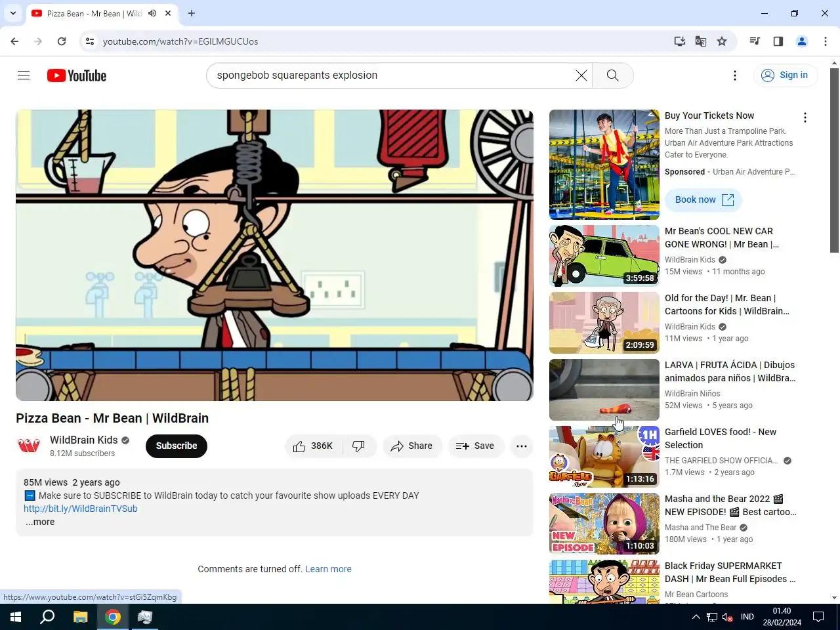Click Chrome icon in taskbar

coord(113,617)
